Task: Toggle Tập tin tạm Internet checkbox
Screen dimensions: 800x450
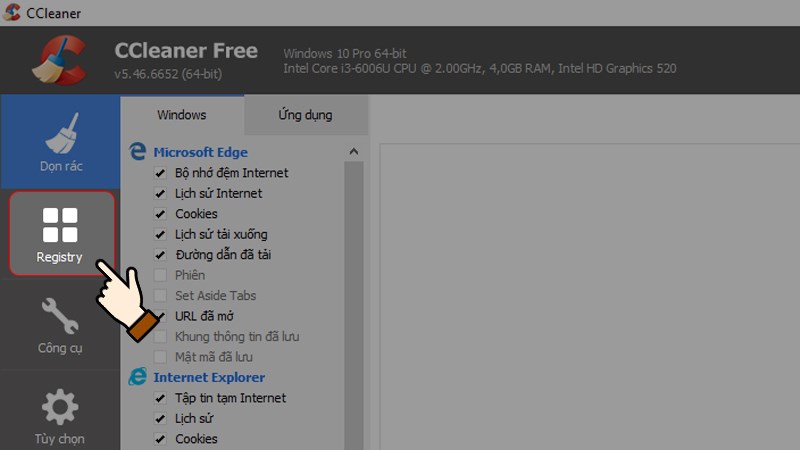Action: coord(160,398)
